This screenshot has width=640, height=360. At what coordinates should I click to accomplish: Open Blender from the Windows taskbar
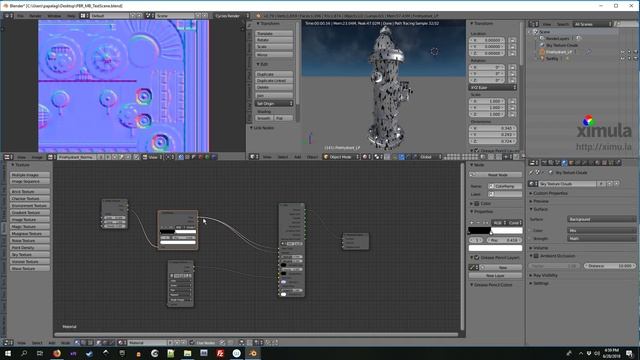[253, 353]
